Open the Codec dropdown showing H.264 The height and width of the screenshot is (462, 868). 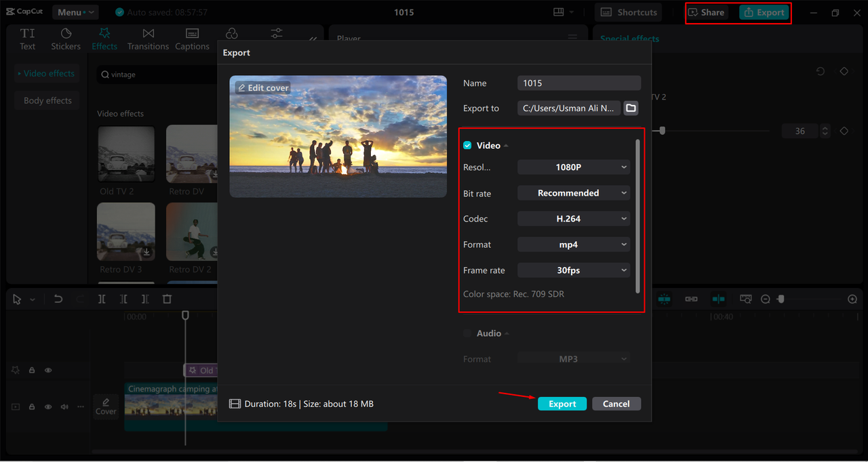click(x=573, y=218)
